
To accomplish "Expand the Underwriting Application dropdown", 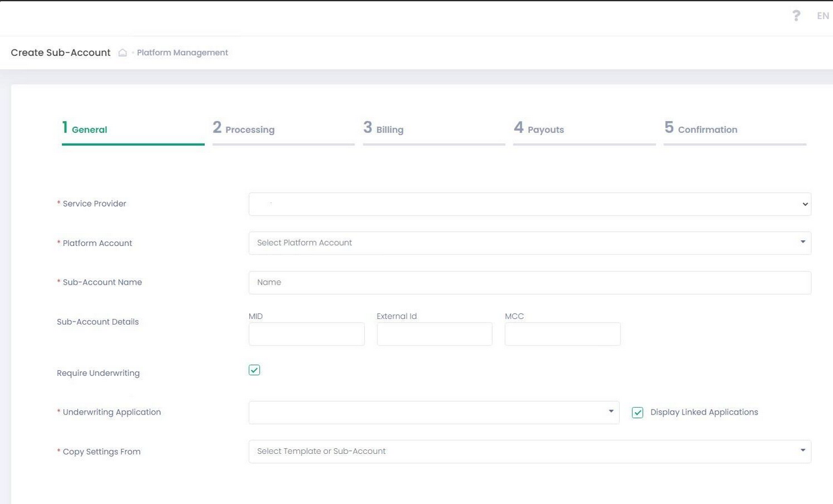I will pos(433,412).
